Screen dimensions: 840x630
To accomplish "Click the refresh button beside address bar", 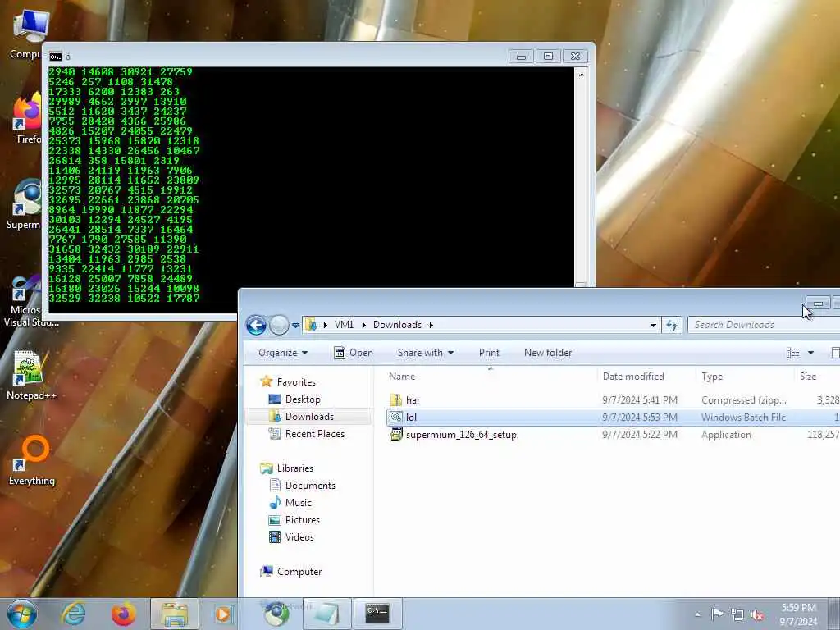I will point(672,325).
